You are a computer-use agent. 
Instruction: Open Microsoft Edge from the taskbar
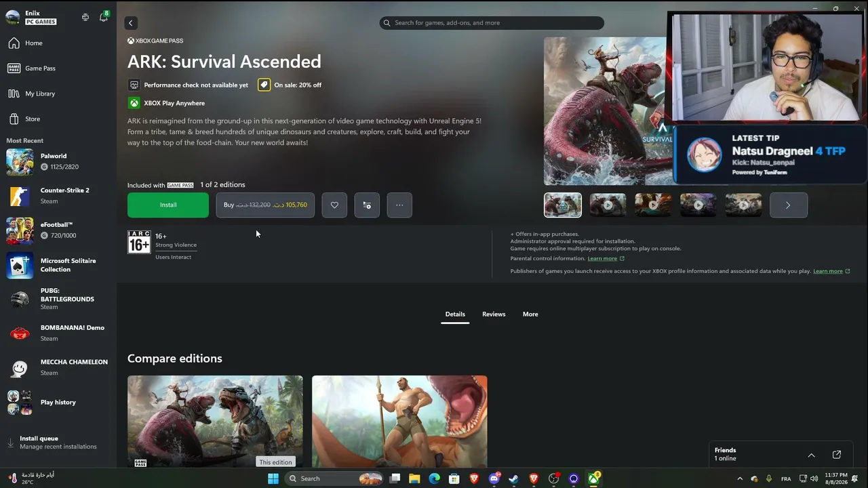coord(435,479)
